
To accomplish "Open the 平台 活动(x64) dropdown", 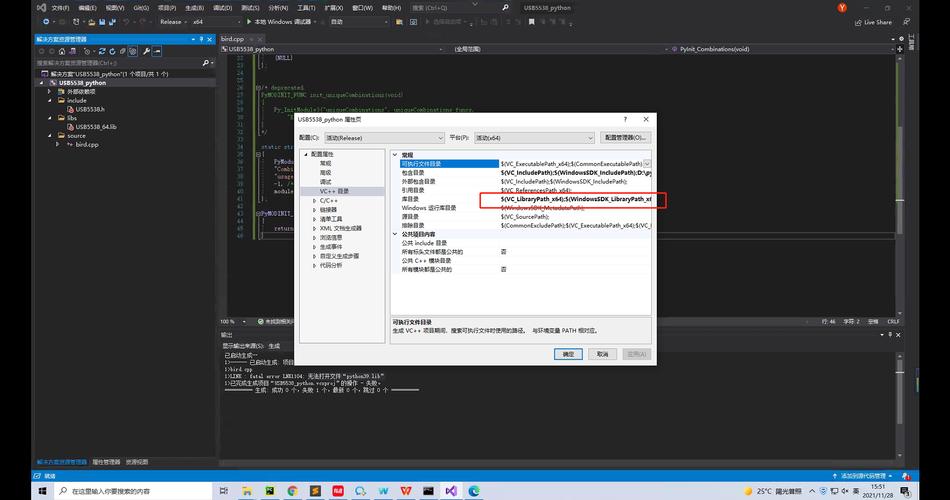I will (534, 138).
